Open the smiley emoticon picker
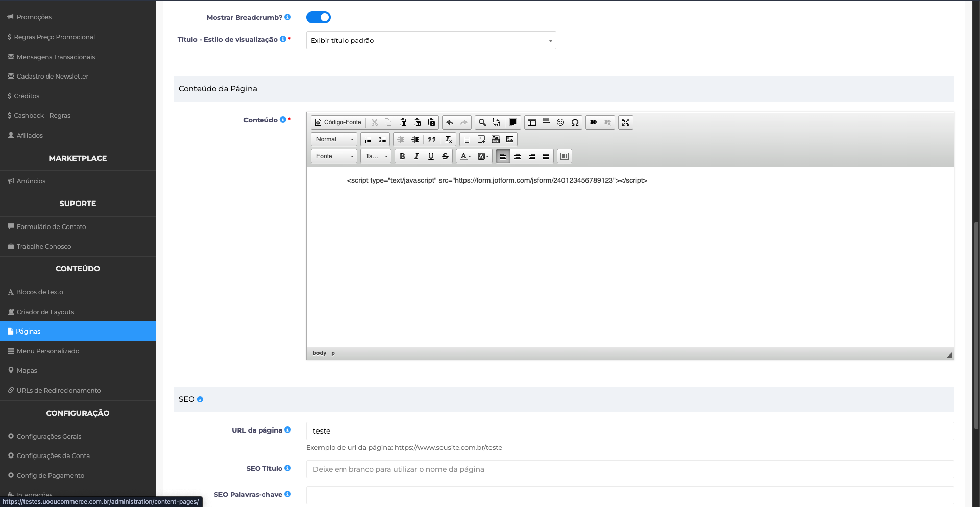 560,122
